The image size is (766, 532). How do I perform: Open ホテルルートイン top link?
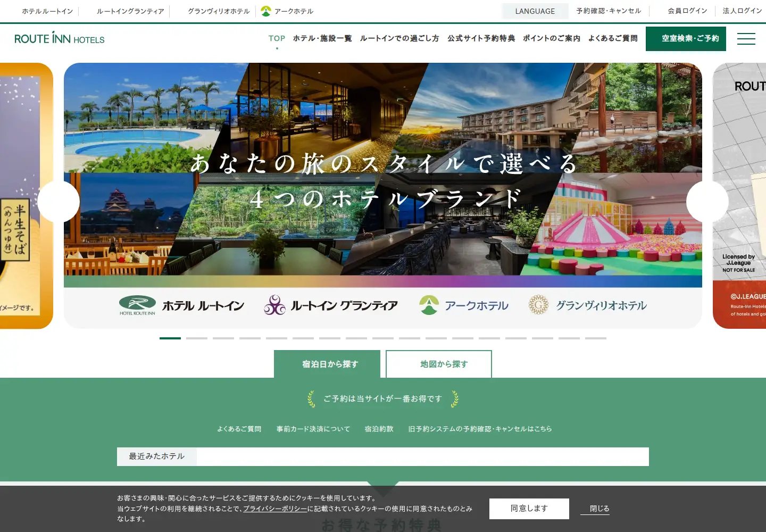[47, 11]
